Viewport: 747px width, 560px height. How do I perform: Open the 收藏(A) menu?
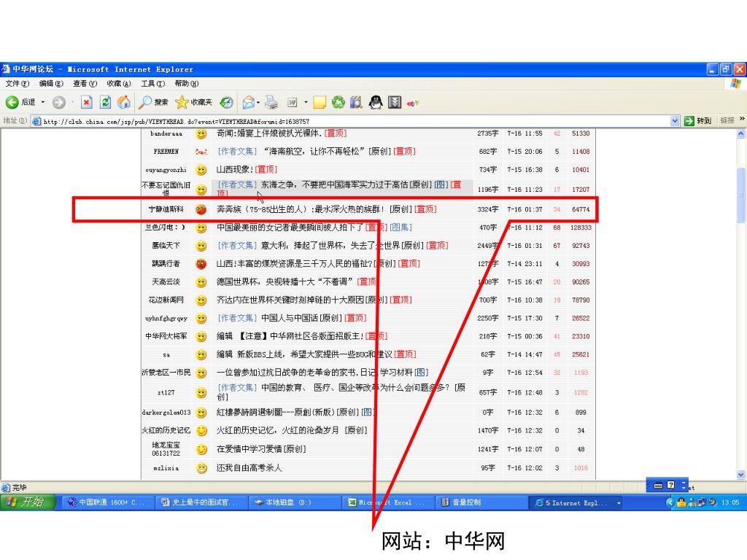[x=119, y=84]
